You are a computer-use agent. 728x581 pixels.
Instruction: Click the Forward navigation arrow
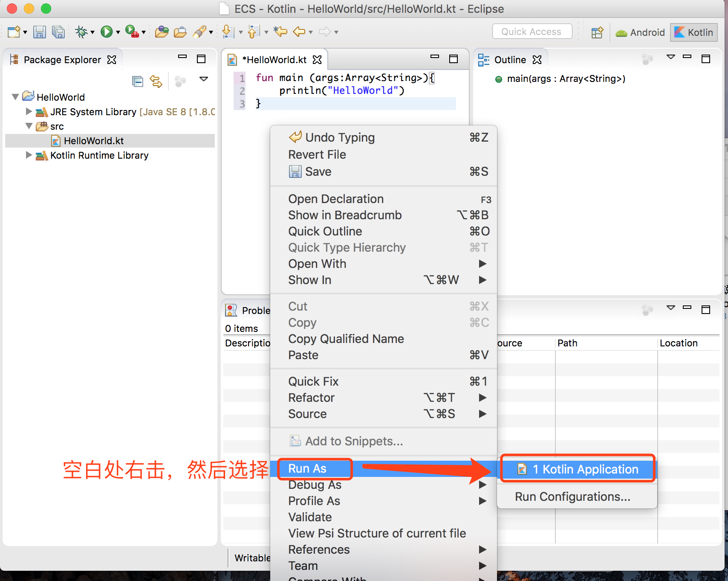coord(325,32)
